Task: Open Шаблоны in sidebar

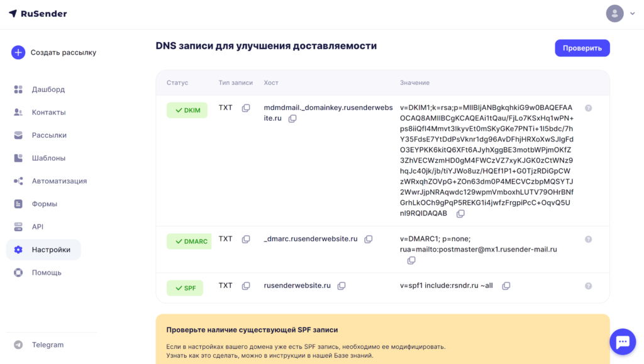Action: pyautogui.click(x=48, y=158)
